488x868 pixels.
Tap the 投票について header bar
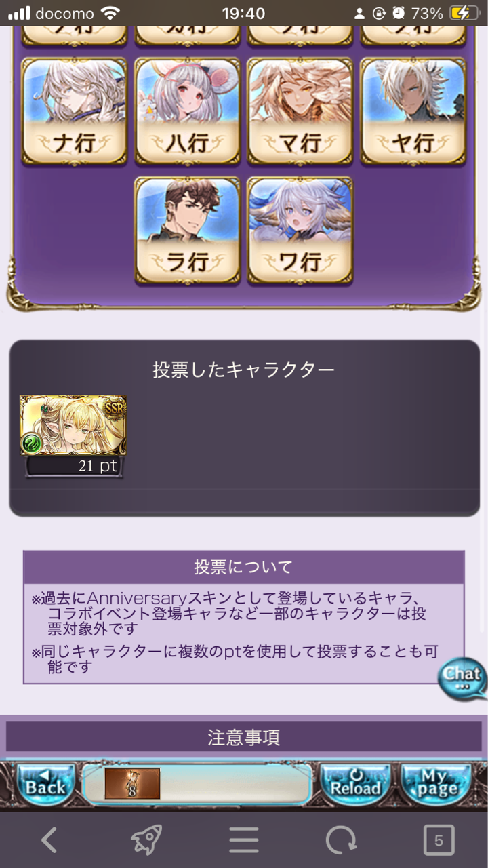tap(244, 567)
